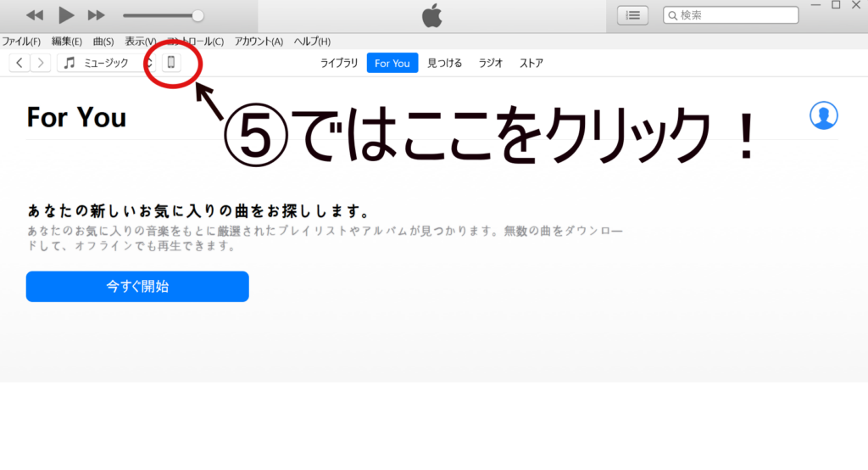Open the 曲(S) menu
The height and width of the screenshot is (470, 868).
click(x=103, y=42)
